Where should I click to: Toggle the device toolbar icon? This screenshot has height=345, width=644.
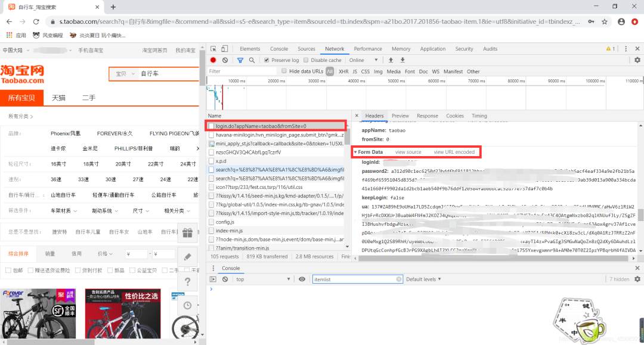click(x=225, y=49)
